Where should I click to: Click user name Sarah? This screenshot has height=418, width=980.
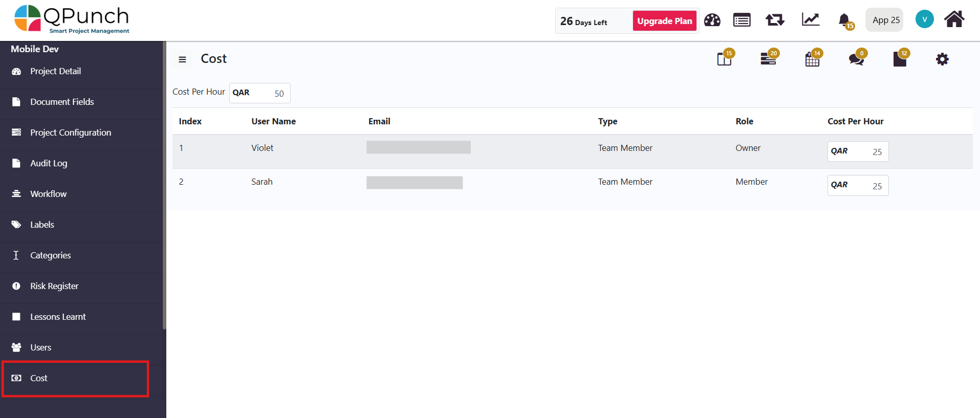(262, 182)
